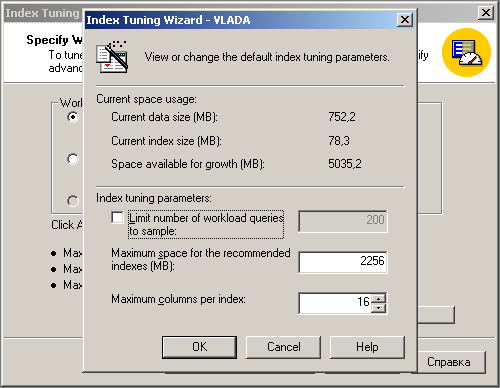Select the first workload radio button in background

[x=73, y=117]
